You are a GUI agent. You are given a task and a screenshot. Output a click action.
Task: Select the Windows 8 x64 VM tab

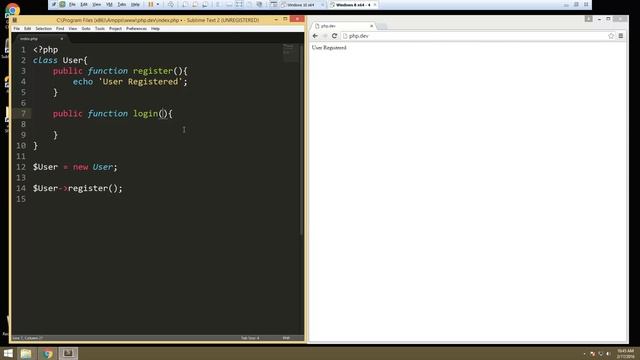pyautogui.click(x=352, y=5)
